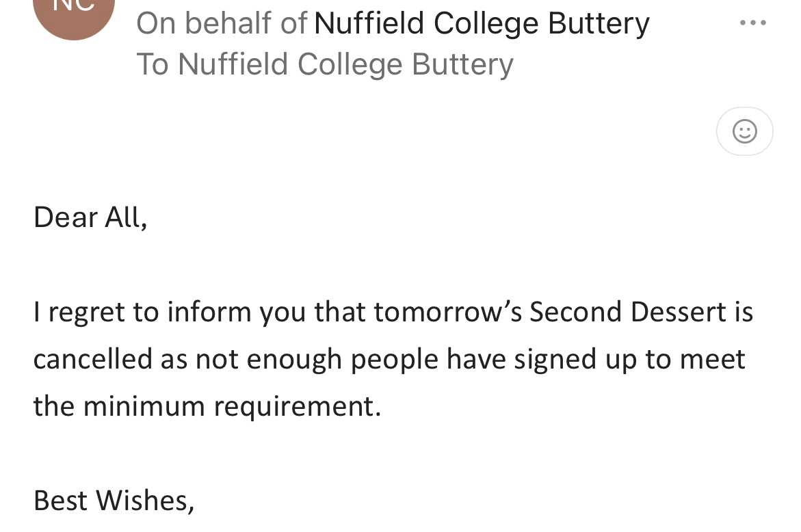Add a reaction with the smiley button
This screenshot has height=532, width=801.
click(x=744, y=131)
